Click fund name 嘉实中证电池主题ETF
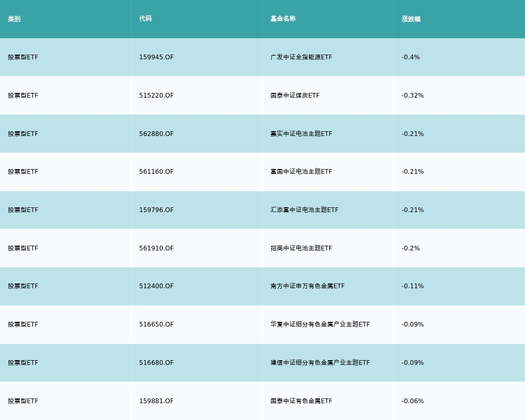Image resolution: width=525 pixels, height=420 pixels. [x=301, y=134]
